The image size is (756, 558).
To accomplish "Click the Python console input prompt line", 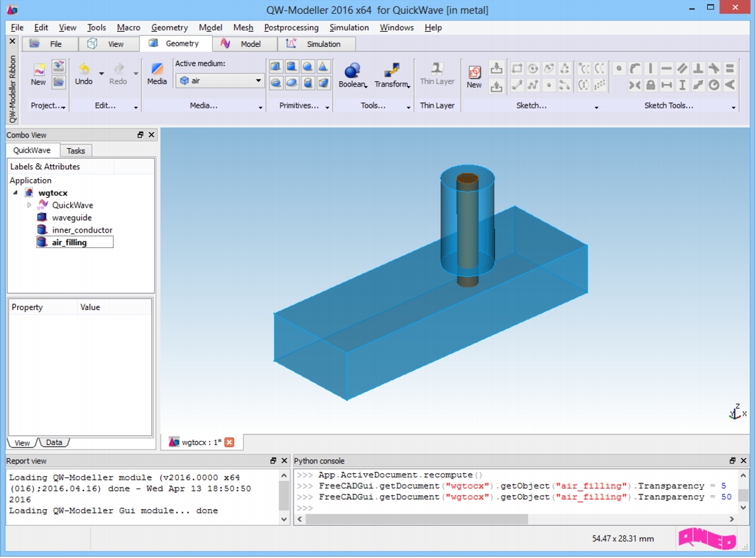I will (x=516, y=508).
